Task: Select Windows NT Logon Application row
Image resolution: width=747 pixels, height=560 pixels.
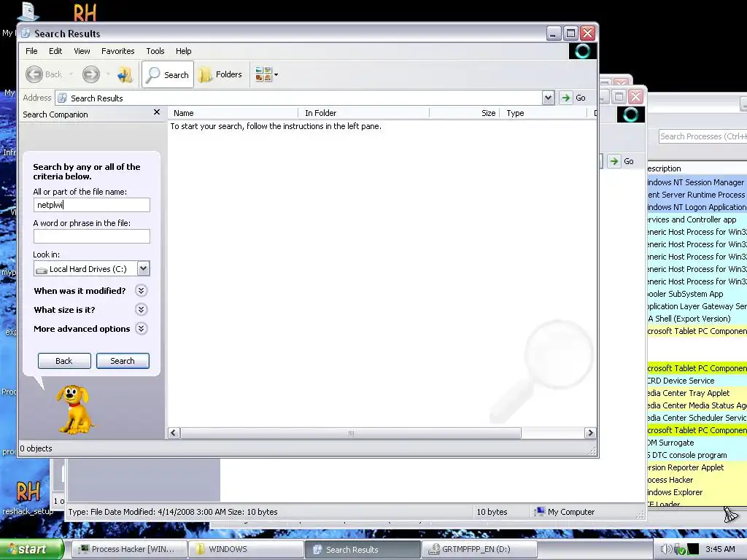Action: pyautogui.click(x=697, y=206)
